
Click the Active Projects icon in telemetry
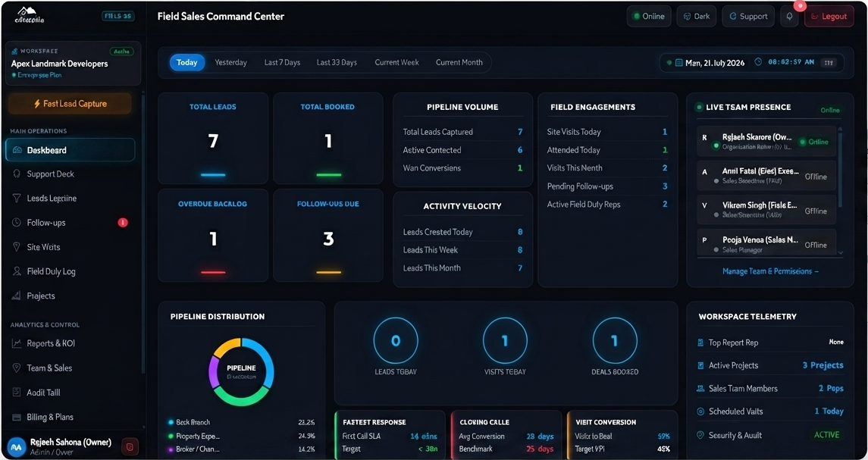pos(700,366)
